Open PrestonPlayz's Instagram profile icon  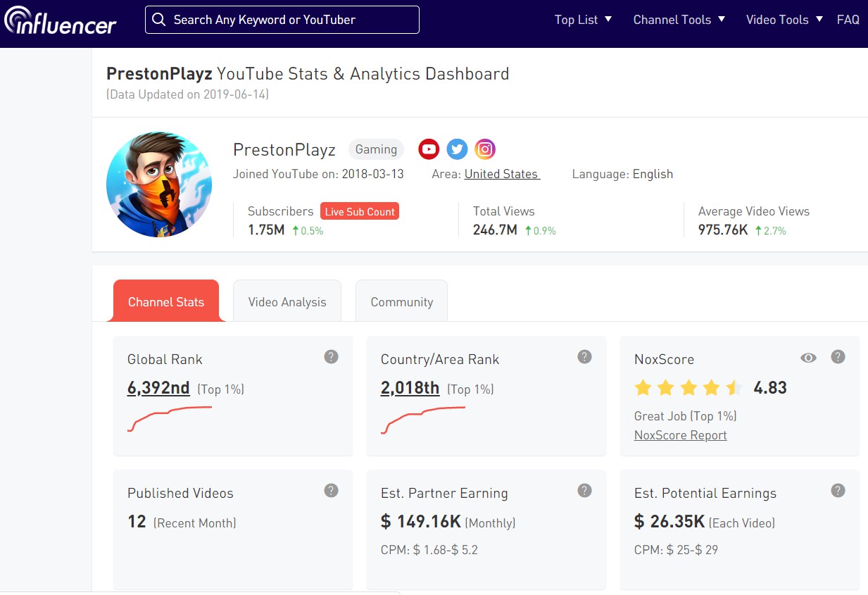pos(485,149)
